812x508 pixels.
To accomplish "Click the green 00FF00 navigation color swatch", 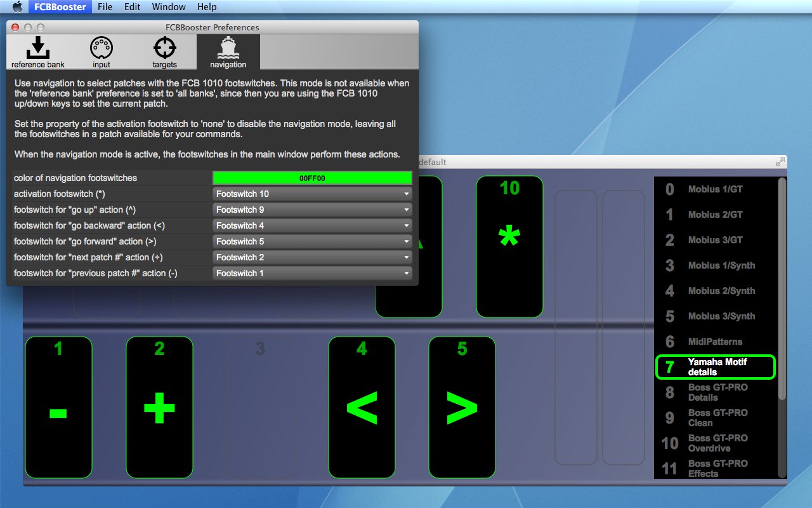I will 312,178.
